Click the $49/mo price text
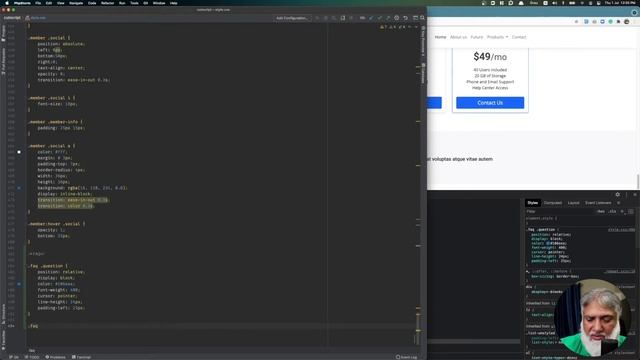The height and width of the screenshot is (360, 640). (x=490, y=57)
